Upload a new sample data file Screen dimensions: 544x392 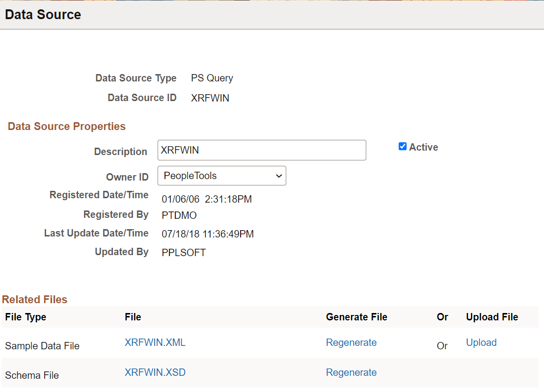pos(481,342)
